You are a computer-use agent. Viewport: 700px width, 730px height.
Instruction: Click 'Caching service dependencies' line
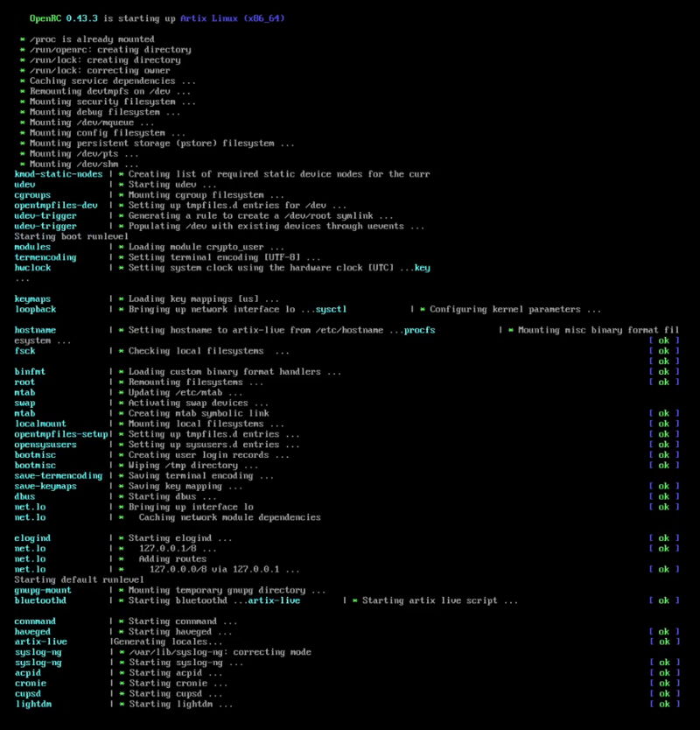pos(113,81)
